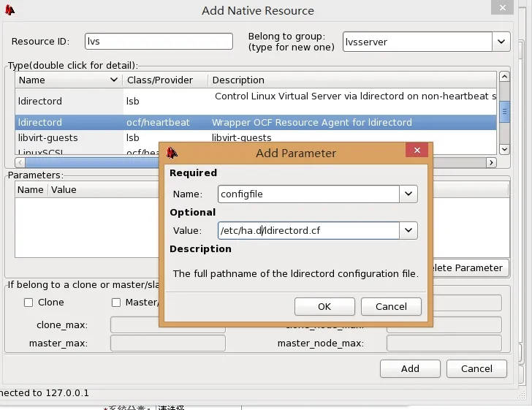532x410 pixels.
Task: Click the Name column sort arrow
Action: [114, 80]
